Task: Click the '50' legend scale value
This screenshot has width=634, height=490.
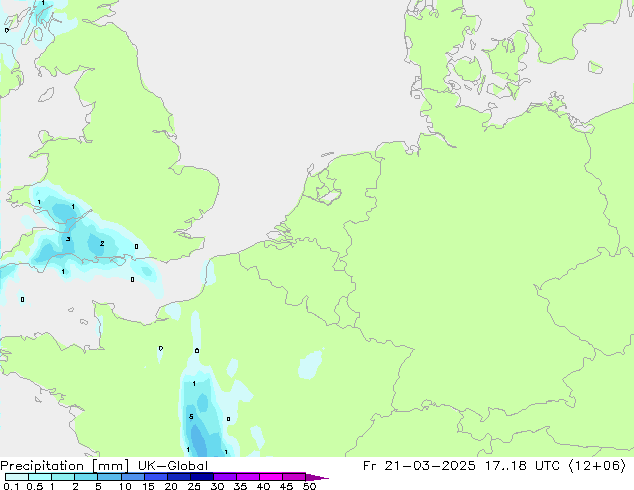Action: (x=309, y=486)
